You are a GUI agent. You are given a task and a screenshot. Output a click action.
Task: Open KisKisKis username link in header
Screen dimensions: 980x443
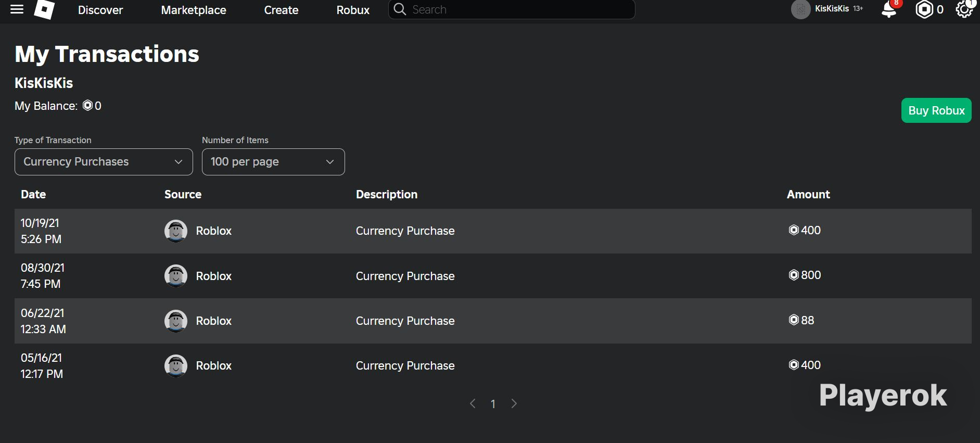[832, 9]
